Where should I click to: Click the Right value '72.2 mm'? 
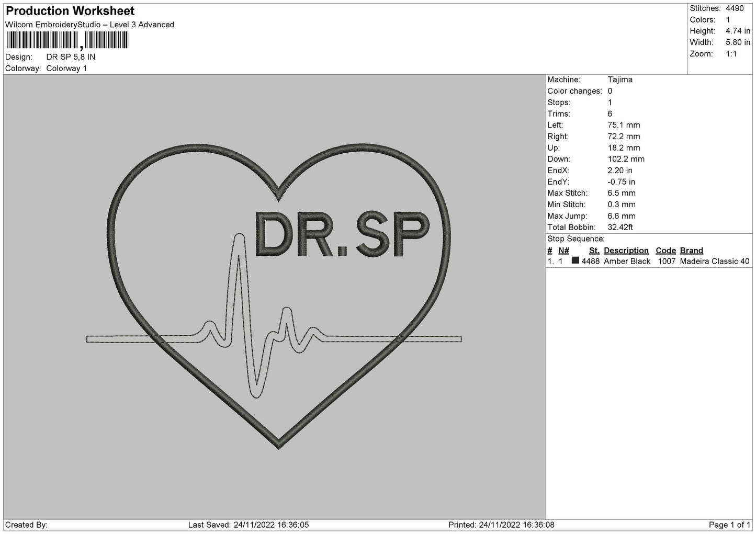click(624, 137)
